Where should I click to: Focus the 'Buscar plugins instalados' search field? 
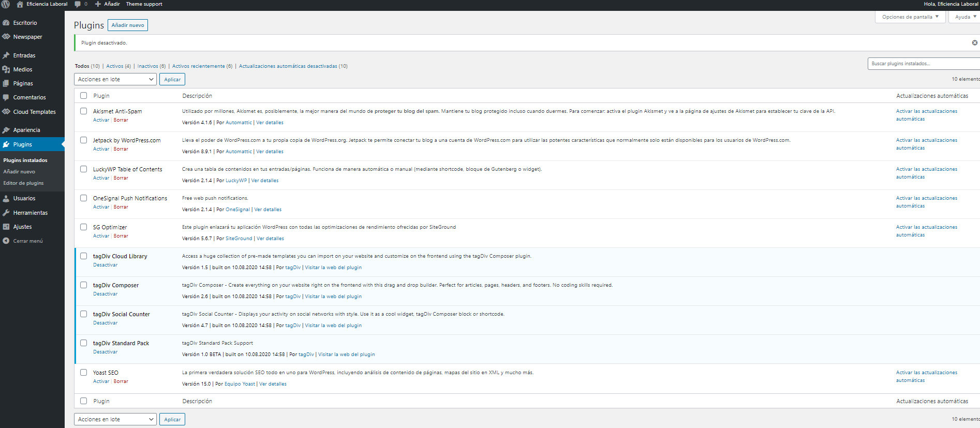[924, 64]
